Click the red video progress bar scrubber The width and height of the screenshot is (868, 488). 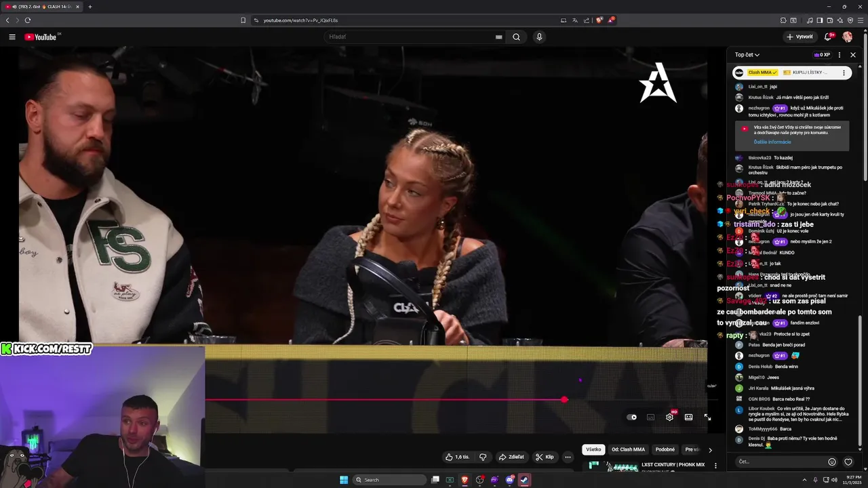point(565,400)
